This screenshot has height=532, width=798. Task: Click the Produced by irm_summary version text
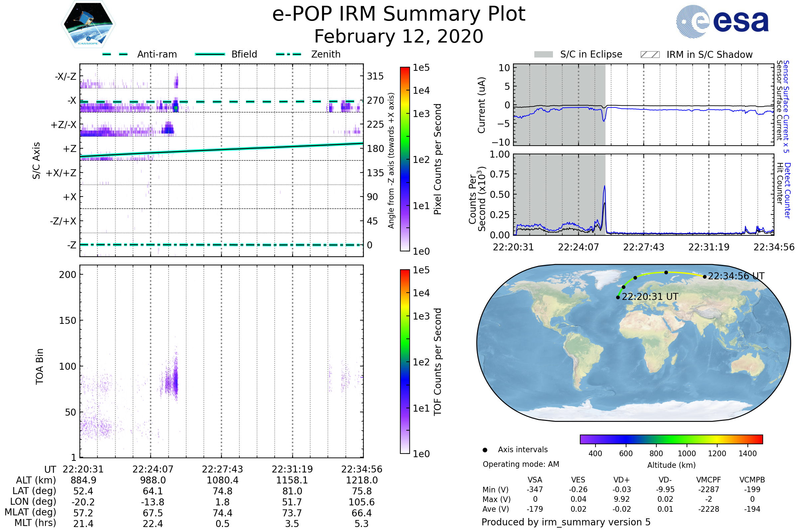pyautogui.click(x=566, y=522)
